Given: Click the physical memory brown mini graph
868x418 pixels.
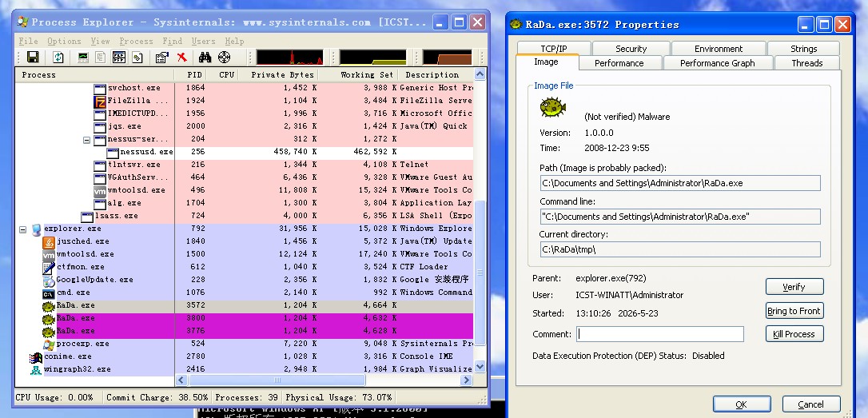Looking at the screenshot, I should (448, 58).
